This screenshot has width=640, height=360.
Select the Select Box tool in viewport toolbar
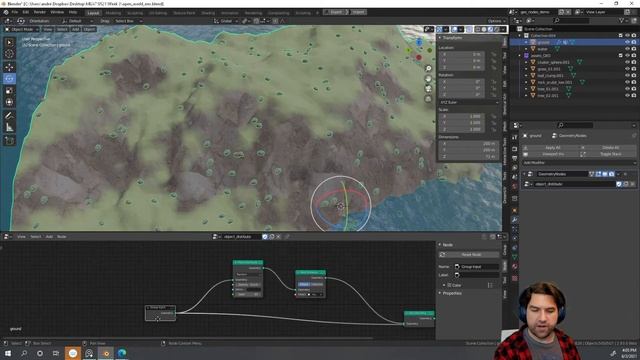[9, 42]
